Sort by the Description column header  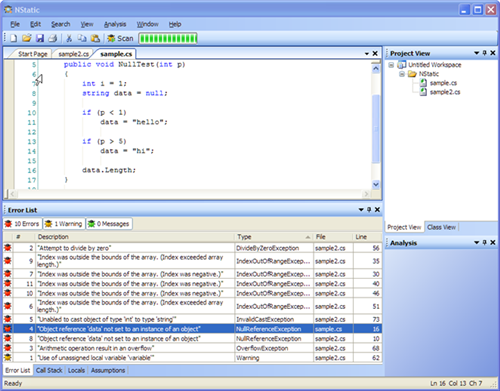(135, 237)
